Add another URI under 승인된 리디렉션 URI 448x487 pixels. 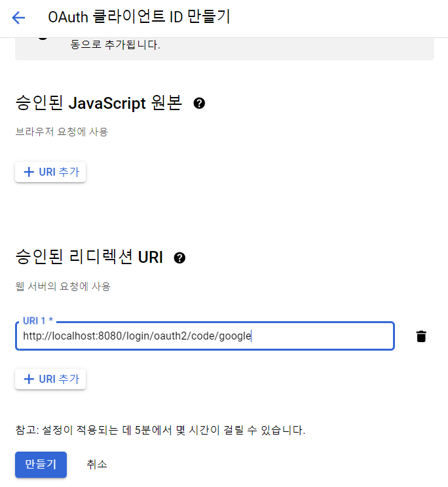point(50,379)
